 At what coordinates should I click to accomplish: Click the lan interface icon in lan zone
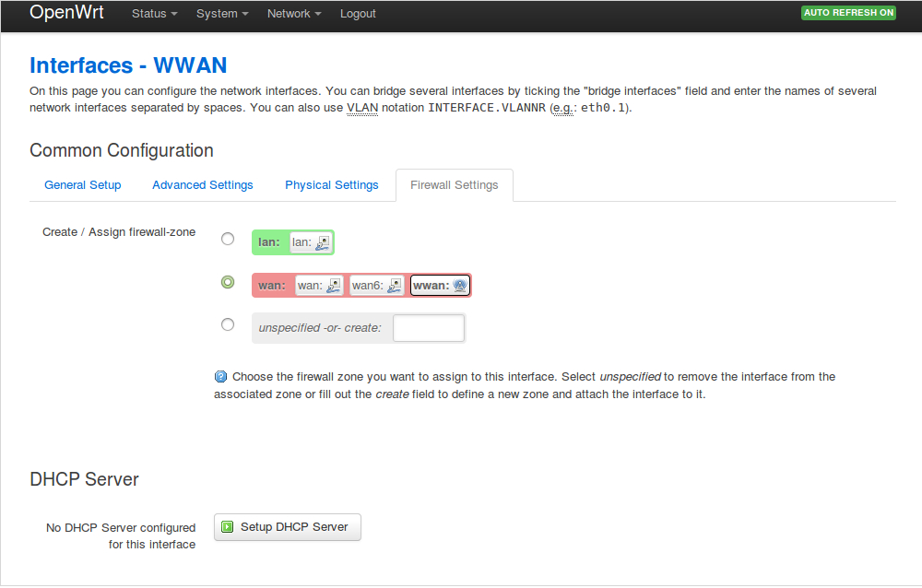(x=323, y=242)
